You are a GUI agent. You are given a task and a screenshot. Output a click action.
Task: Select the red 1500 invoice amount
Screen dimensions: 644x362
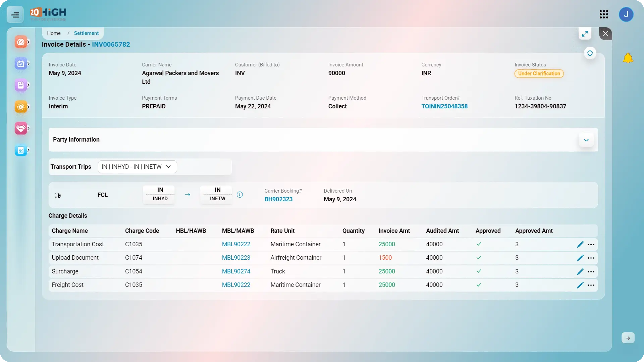tap(385, 258)
